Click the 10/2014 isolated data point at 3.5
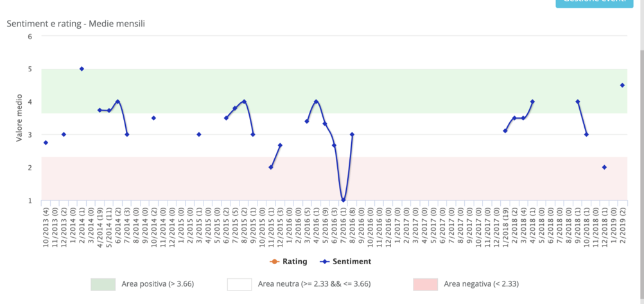The height and width of the screenshot is (304, 644). (153, 118)
